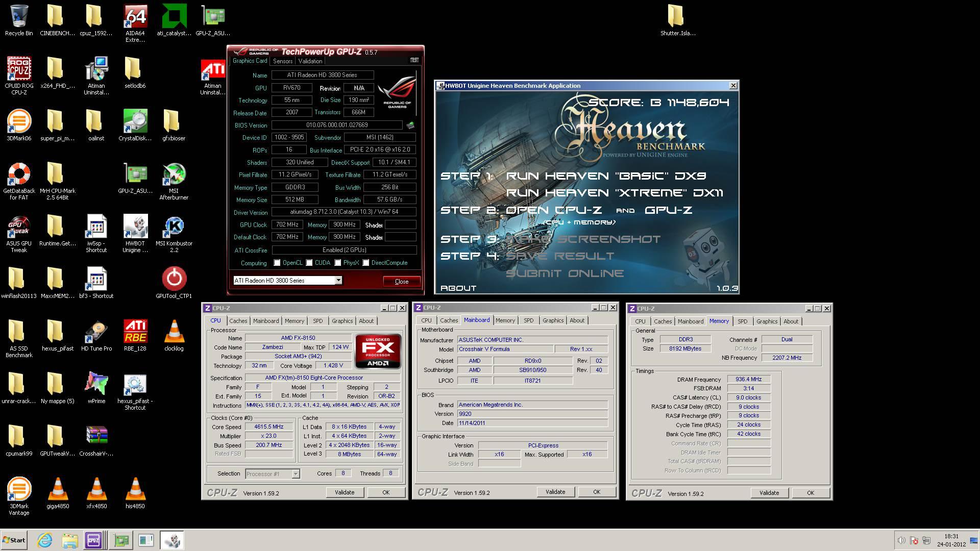980x551 pixels.
Task: Click BIOS save chip icon in GPU-Z
Action: [x=410, y=125]
